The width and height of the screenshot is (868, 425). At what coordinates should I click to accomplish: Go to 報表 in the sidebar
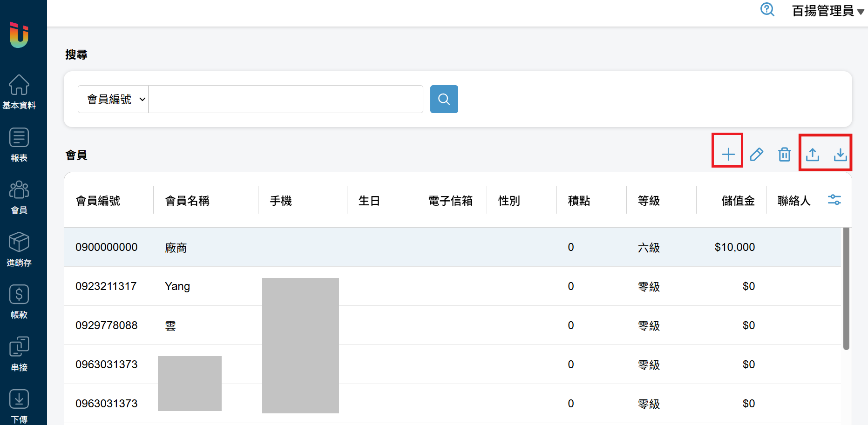tap(19, 145)
